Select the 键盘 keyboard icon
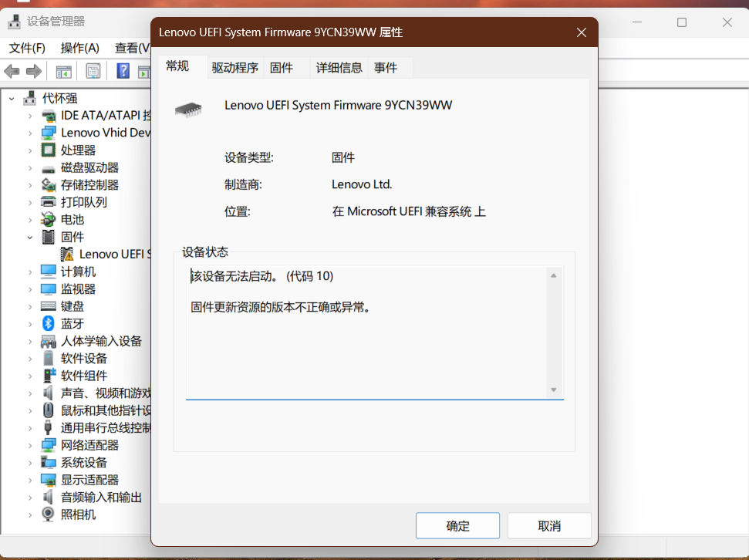 coord(49,306)
